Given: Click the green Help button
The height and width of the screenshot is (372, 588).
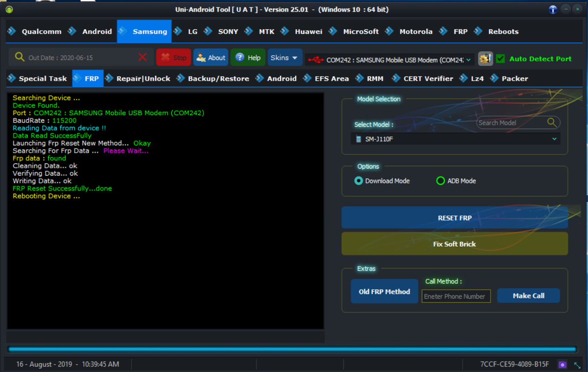Looking at the screenshot, I should tap(248, 58).
